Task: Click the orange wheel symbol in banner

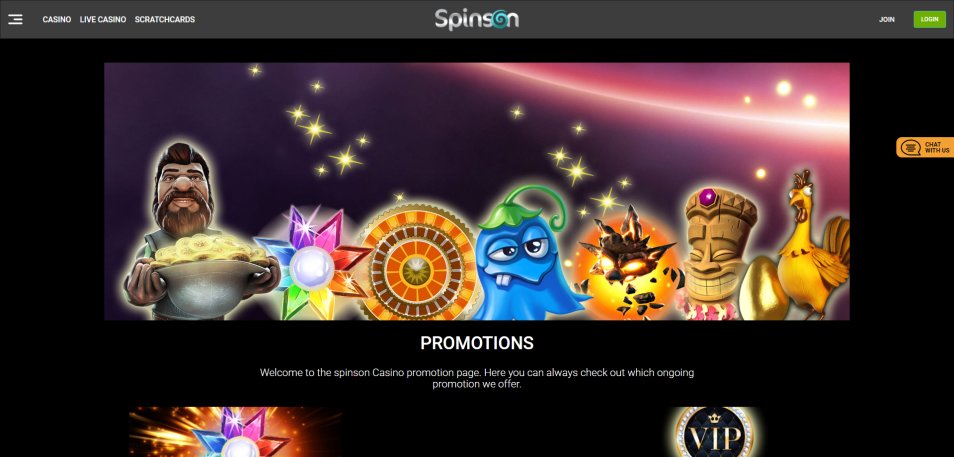Action: [418, 262]
